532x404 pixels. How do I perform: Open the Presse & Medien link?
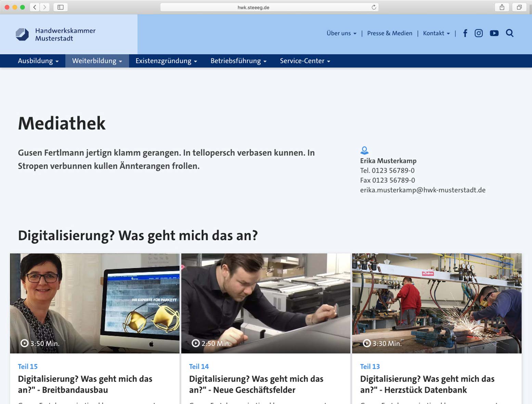point(390,33)
